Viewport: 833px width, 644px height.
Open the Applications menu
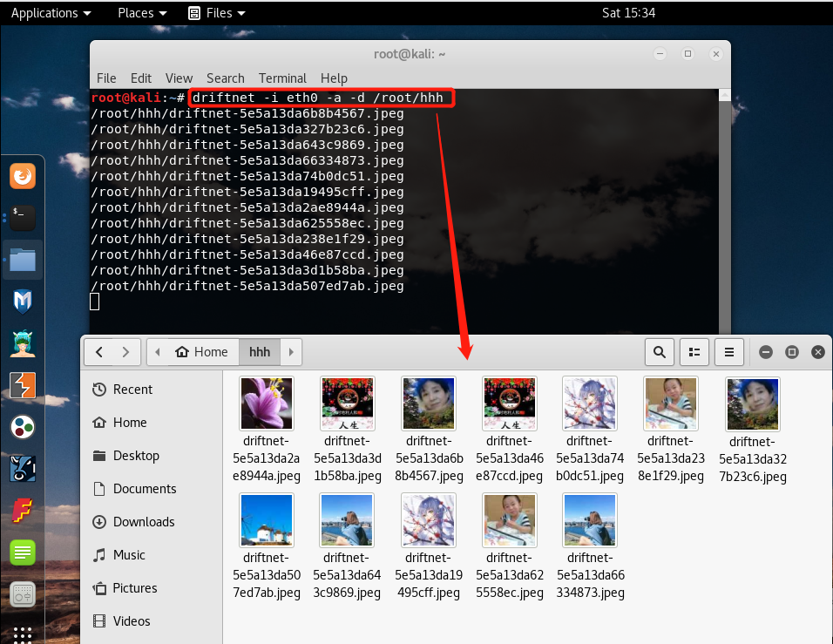[51, 13]
